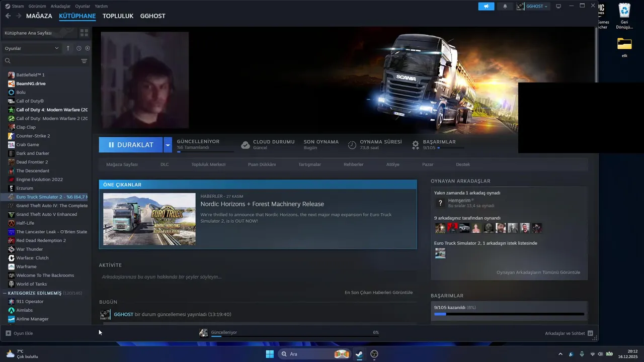This screenshot has height=362, width=644.
Task: Click the taskbar search box Ara
Action: click(315, 354)
